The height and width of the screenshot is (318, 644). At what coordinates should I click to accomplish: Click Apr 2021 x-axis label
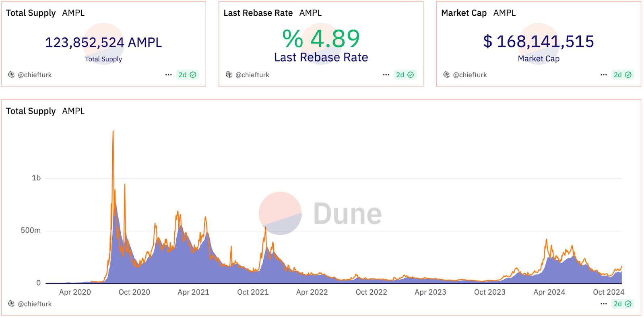(194, 292)
